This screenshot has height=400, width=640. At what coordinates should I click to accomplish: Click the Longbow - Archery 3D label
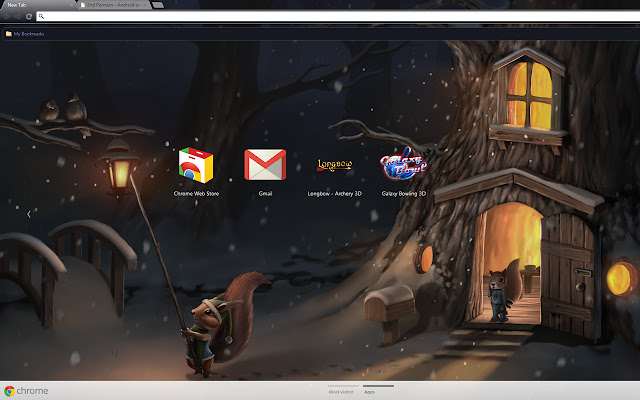click(335, 193)
